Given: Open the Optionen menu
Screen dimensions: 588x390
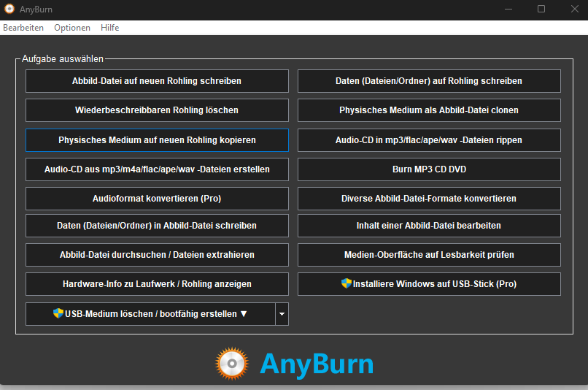Looking at the screenshot, I should coord(72,28).
